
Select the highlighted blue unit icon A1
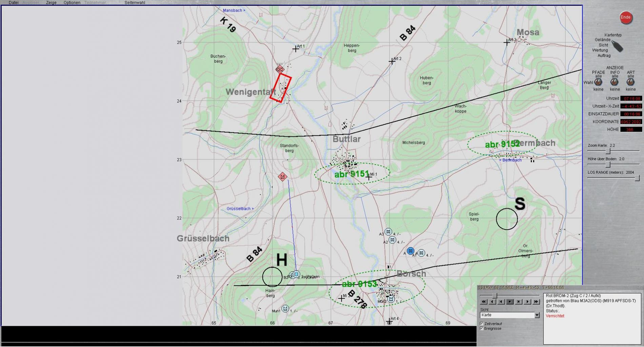point(410,251)
